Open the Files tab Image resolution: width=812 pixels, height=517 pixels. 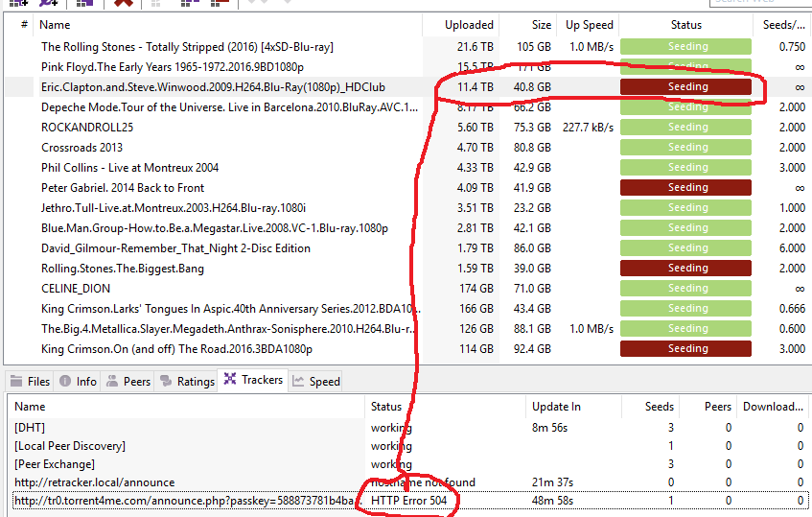[x=30, y=381]
